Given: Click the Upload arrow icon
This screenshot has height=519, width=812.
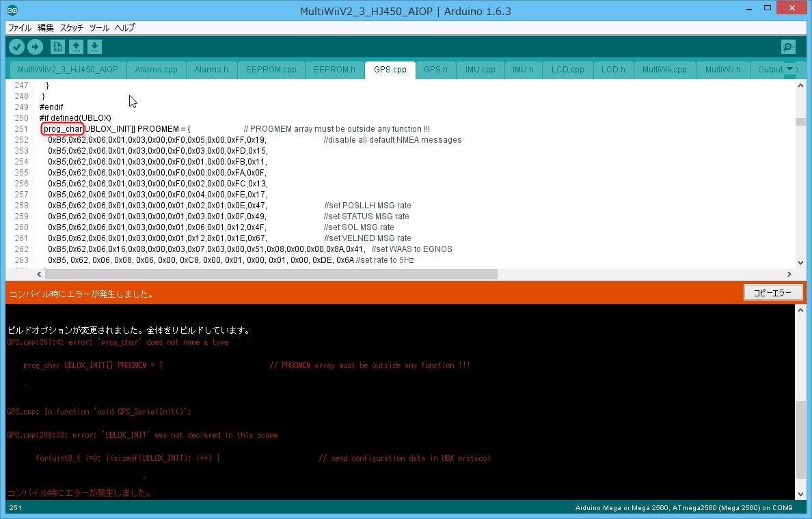Looking at the screenshot, I should [x=35, y=46].
